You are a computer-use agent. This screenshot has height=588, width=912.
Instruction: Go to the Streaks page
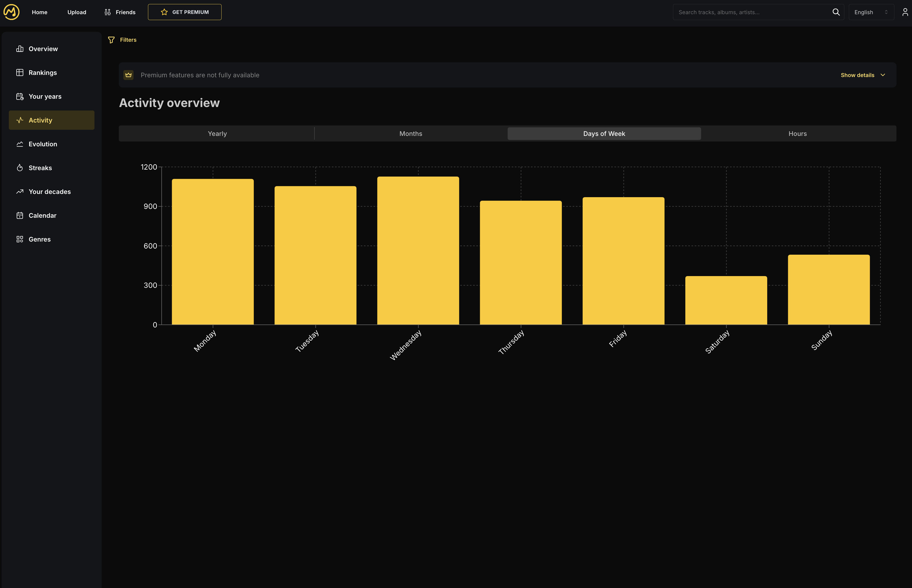[x=40, y=168]
